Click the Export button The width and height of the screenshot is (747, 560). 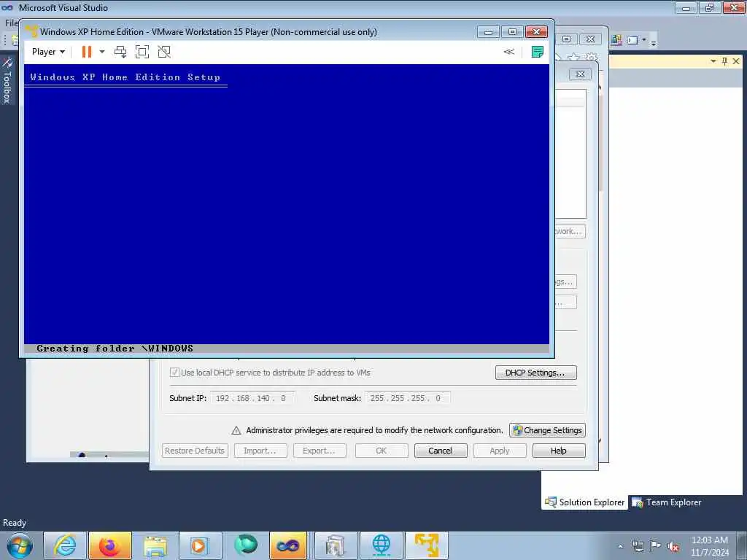coord(320,451)
